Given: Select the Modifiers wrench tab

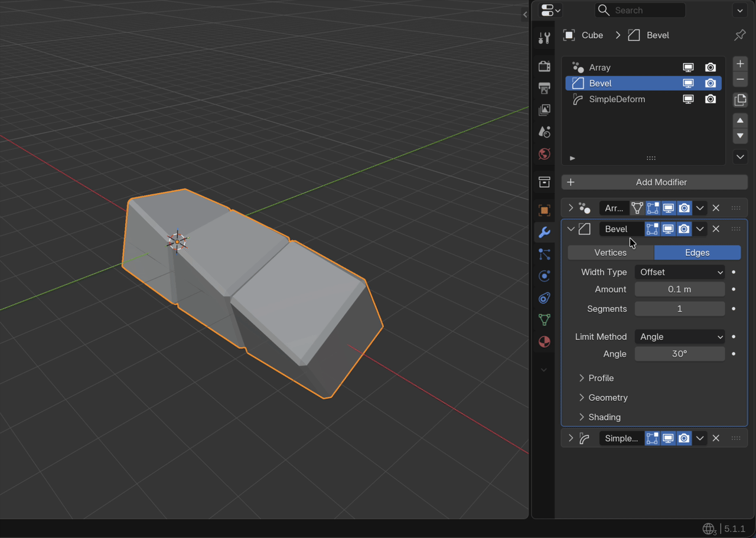Looking at the screenshot, I should [544, 232].
